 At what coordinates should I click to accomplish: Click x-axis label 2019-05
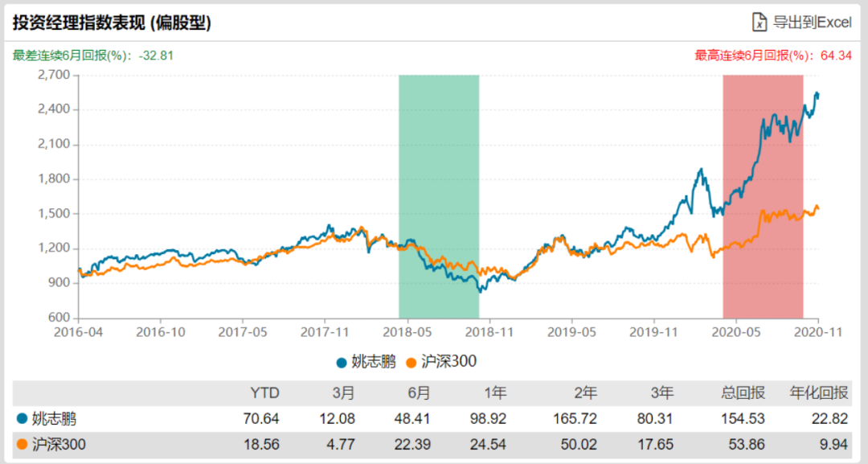pyautogui.click(x=572, y=332)
